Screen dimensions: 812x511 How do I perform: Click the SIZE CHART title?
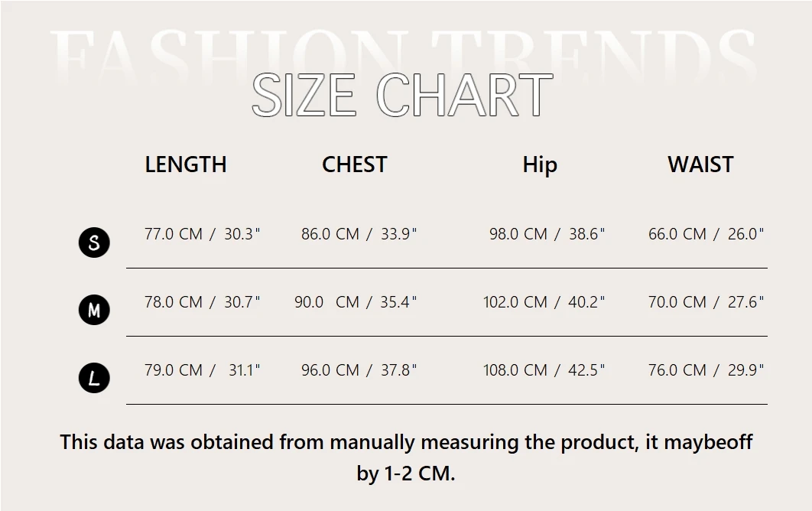point(402,96)
